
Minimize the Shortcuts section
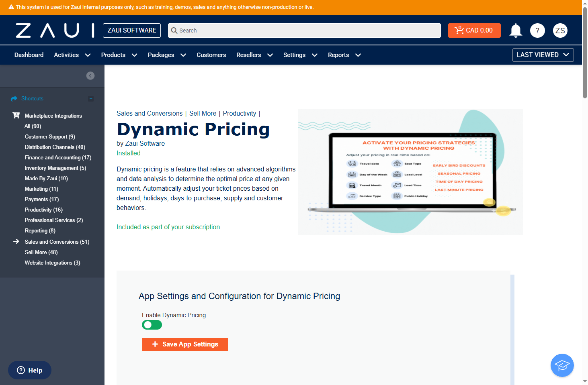click(x=91, y=99)
